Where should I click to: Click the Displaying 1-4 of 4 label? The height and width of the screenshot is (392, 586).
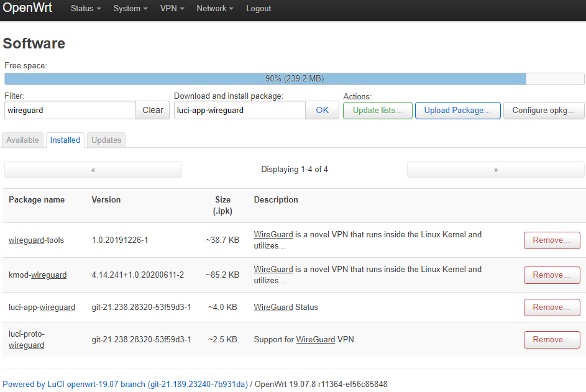pyautogui.click(x=295, y=170)
